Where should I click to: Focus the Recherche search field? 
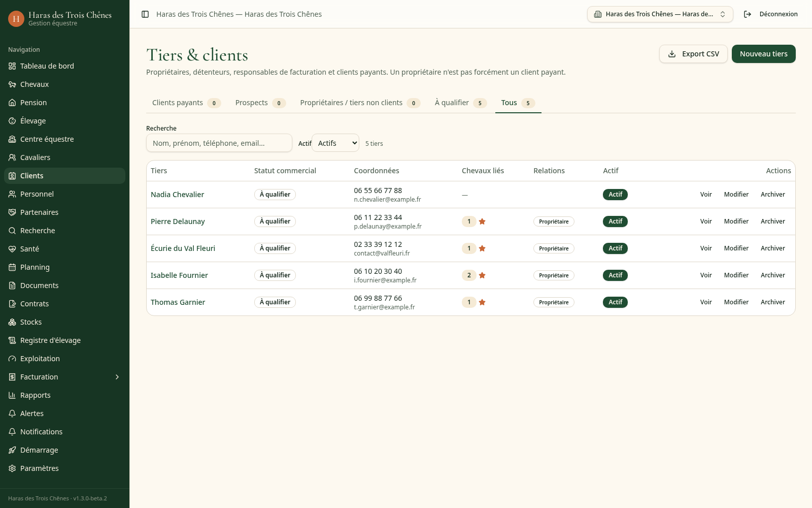pos(219,143)
